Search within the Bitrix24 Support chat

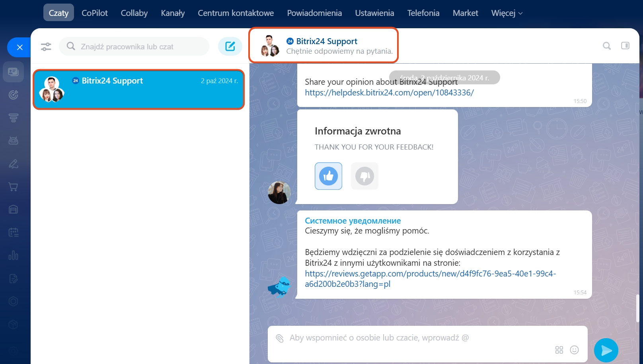coord(607,46)
